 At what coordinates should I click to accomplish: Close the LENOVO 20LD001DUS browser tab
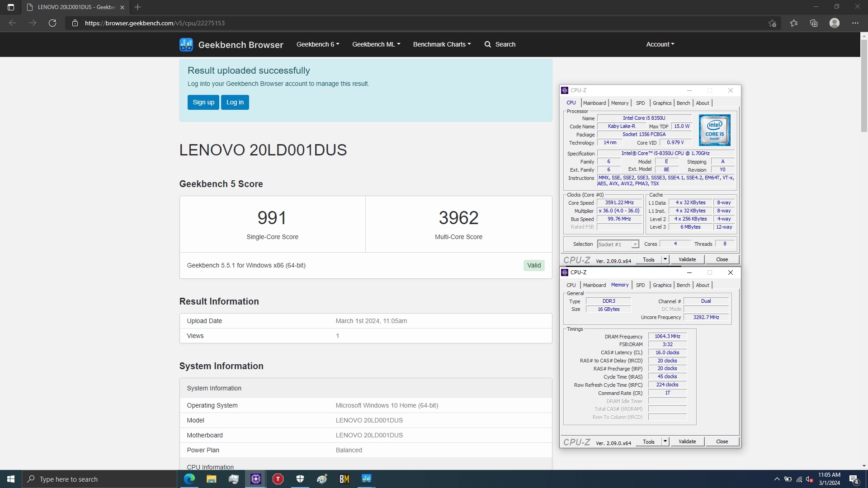pyautogui.click(x=122, y=7)
